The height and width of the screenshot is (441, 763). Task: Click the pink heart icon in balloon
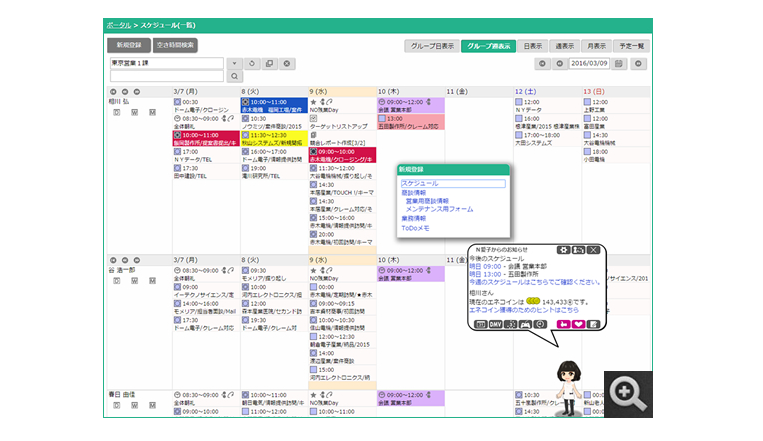(x=578, y=324)
